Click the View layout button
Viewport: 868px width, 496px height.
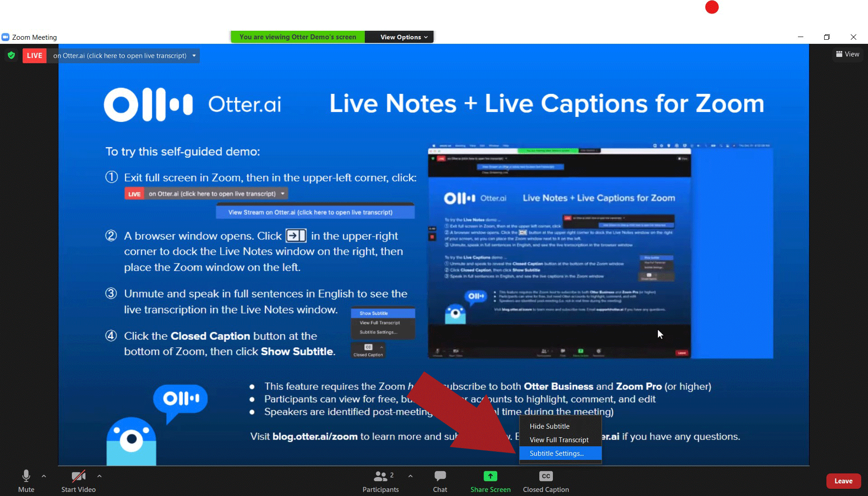pyautogui.click(x=847, y=54)
